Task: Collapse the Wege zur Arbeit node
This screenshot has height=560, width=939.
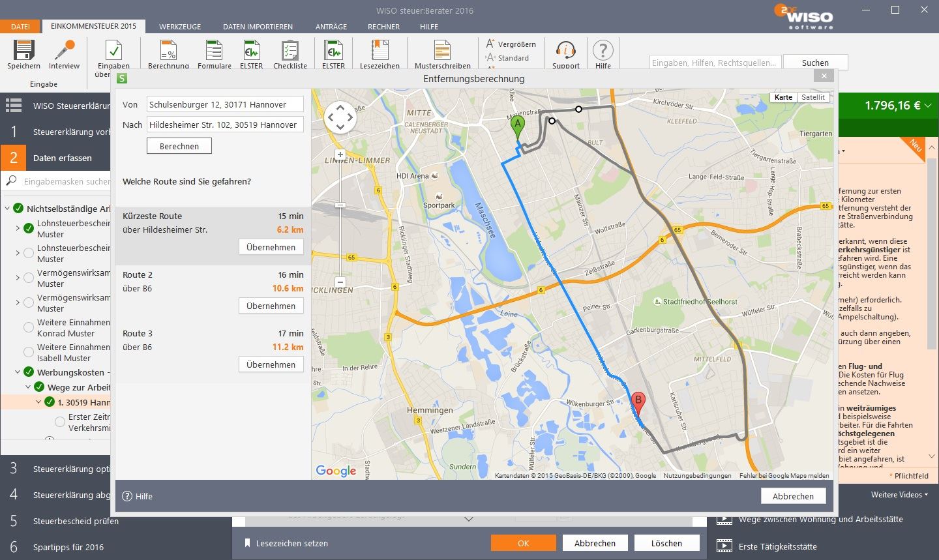Action: pos(28,387)
